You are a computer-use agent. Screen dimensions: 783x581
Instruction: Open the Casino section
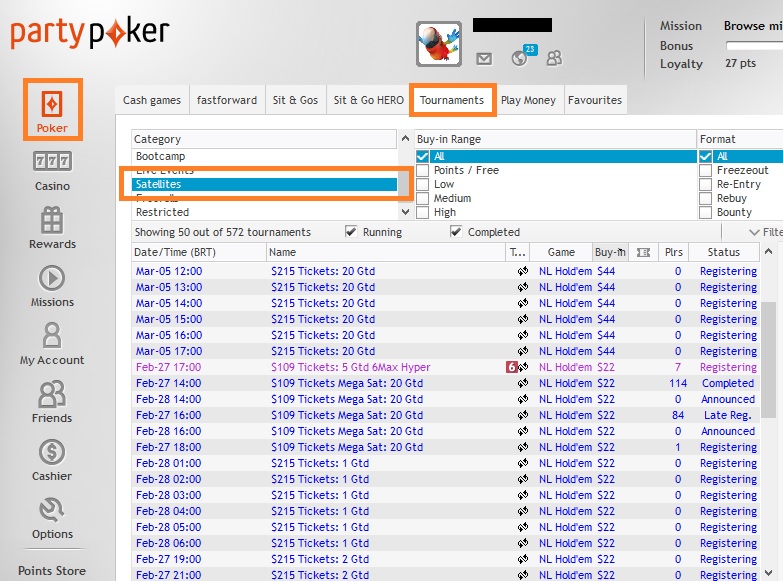(x=52, y=171)
